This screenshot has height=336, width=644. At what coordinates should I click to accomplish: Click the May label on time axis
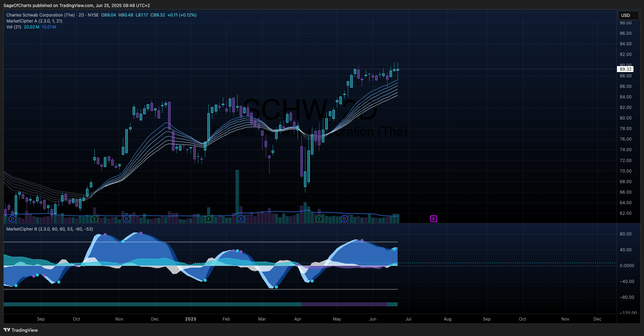337,319
